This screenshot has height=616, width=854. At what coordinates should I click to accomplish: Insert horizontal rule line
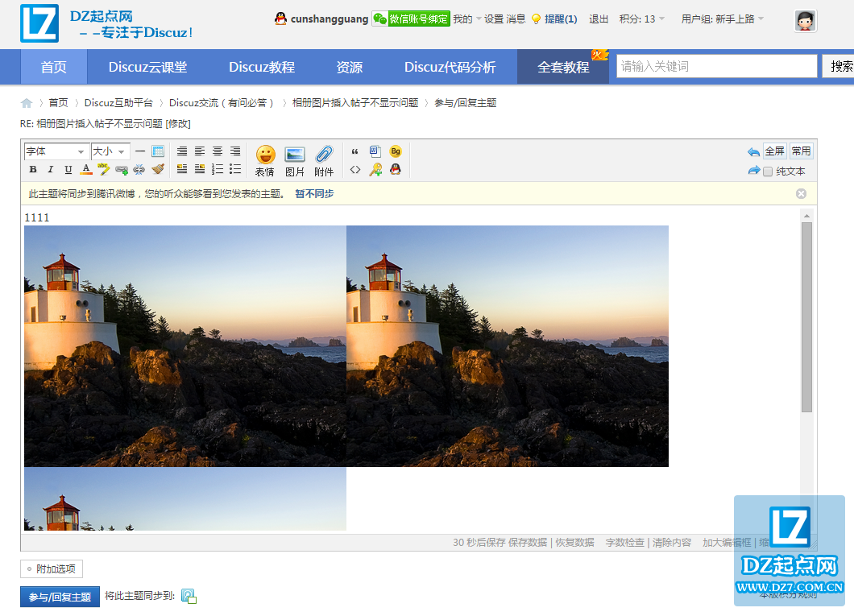(140, 151)
